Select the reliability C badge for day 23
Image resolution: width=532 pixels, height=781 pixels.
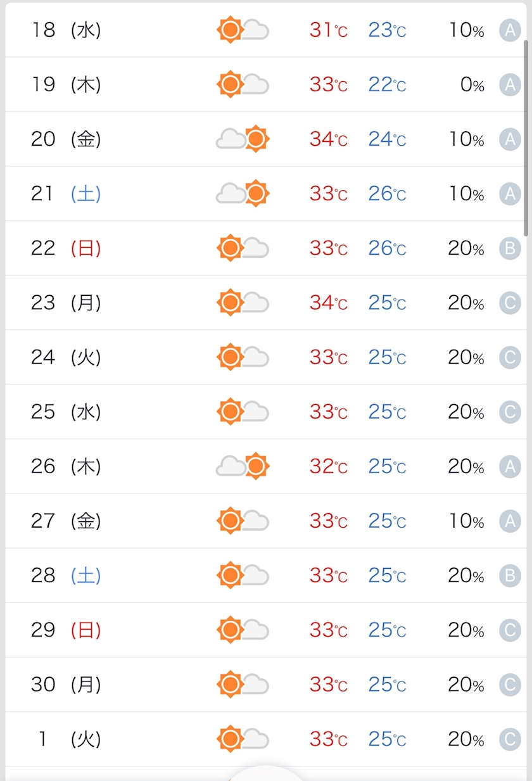coord(510,303)
